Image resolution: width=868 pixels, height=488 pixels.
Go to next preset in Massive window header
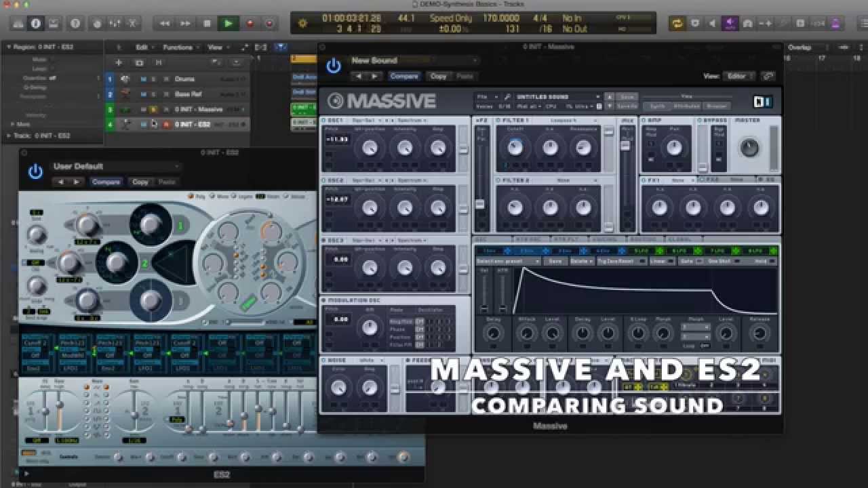tap(374, 76)
